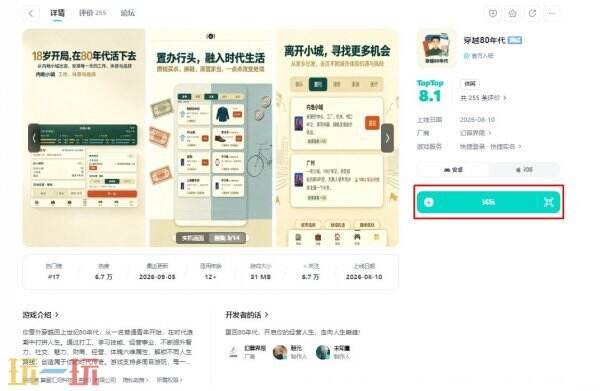Viewport: 600px width, 391px height.
Task: Go back using the top-left arrow
Action: pos(31,13)
